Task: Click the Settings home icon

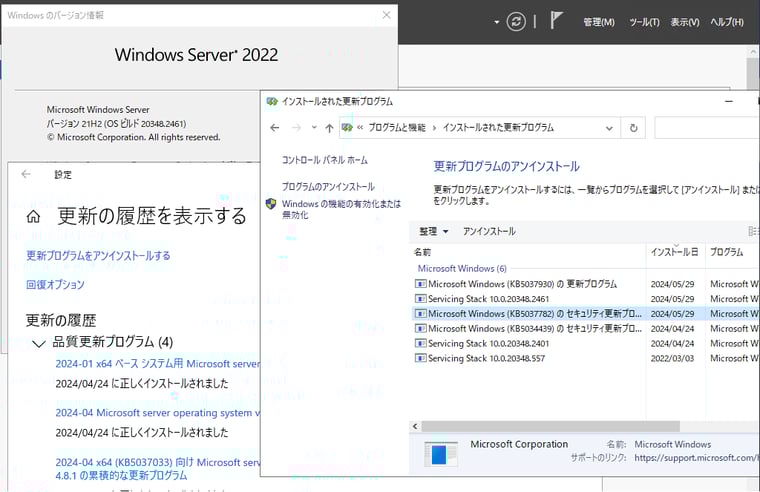Action: [x=33, y=217]
